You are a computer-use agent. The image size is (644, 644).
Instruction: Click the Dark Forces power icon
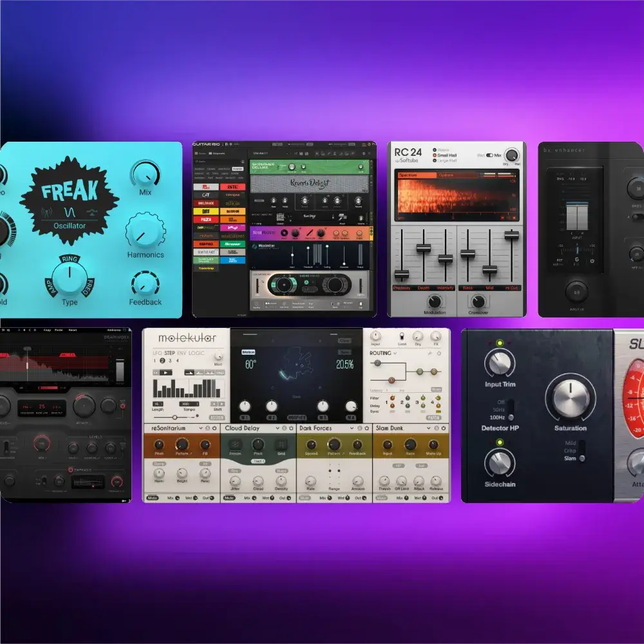367,428
